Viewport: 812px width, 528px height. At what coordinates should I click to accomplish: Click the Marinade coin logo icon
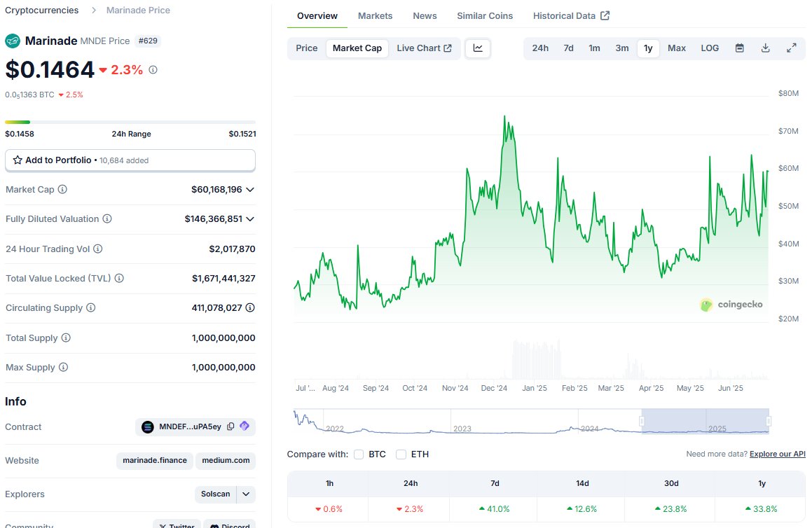(13, 41)
